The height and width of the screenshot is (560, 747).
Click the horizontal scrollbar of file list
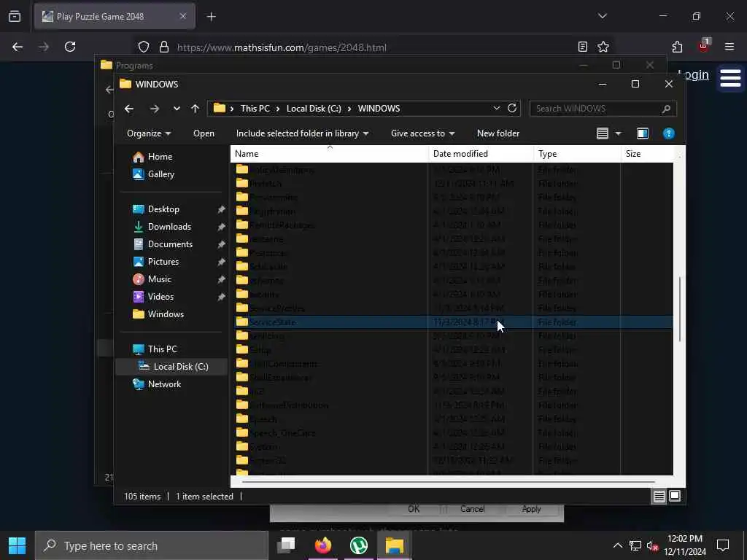click(x=448, y=482)
